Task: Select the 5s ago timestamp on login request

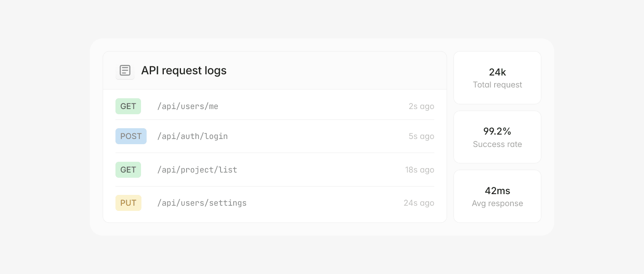Action: click(421, 136)
